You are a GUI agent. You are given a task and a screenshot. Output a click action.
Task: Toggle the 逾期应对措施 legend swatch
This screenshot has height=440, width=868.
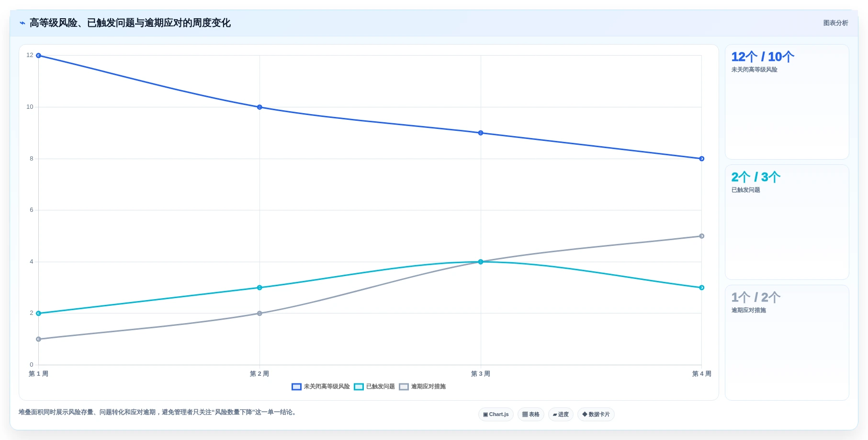point(404,387)
